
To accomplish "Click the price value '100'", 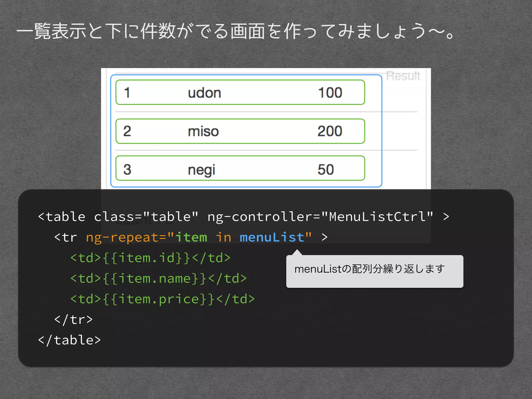I will click(x=330, y=92).
